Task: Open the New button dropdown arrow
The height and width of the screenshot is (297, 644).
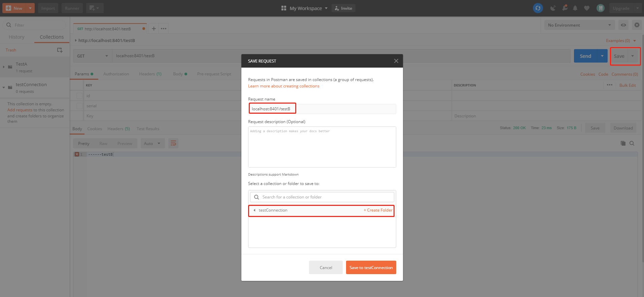Action: 30,8
